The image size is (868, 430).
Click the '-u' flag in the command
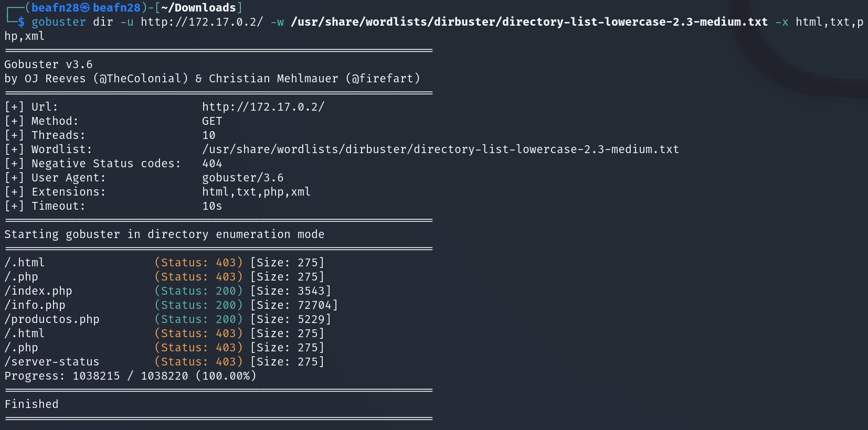tap(127, 22)
